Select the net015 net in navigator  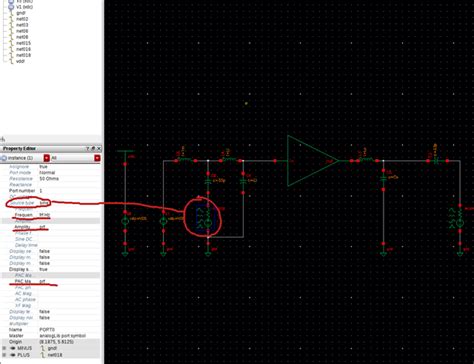pyautogui.click(x=23, y=43)
